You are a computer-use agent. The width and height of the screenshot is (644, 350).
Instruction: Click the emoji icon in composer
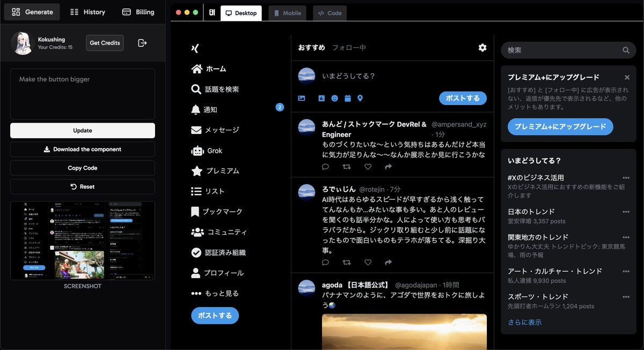335,98
